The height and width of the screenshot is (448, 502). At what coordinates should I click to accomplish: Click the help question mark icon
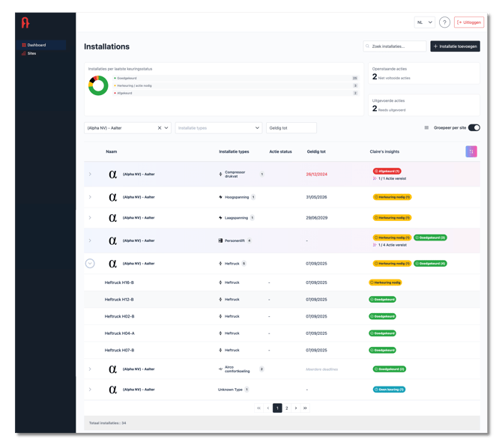click(x=444, y=22)
